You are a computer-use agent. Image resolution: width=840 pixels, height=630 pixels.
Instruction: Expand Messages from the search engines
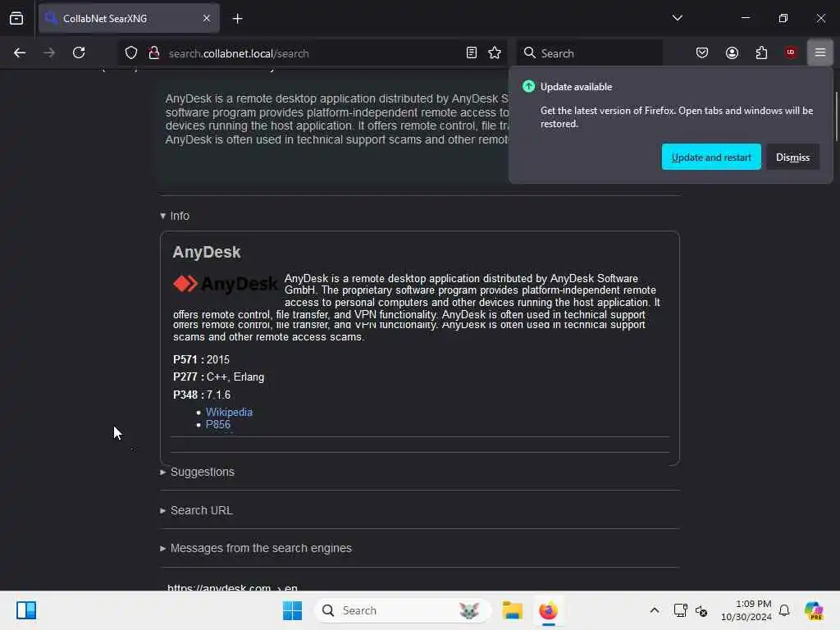pyautogui.click(x=256, y=548)
